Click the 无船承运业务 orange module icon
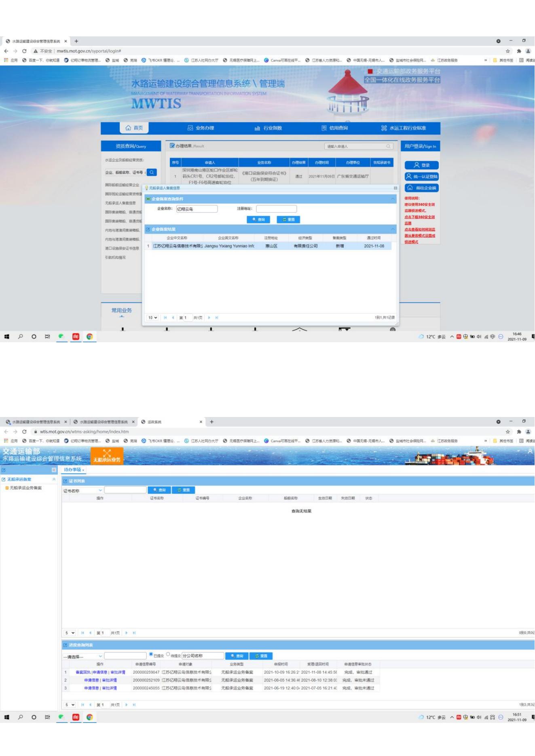The height and width of the screenshot is (756, 535). 107,455
